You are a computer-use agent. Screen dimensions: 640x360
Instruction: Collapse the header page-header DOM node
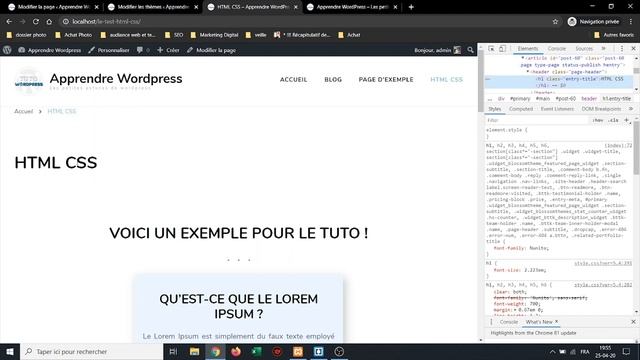click(528, 71)
